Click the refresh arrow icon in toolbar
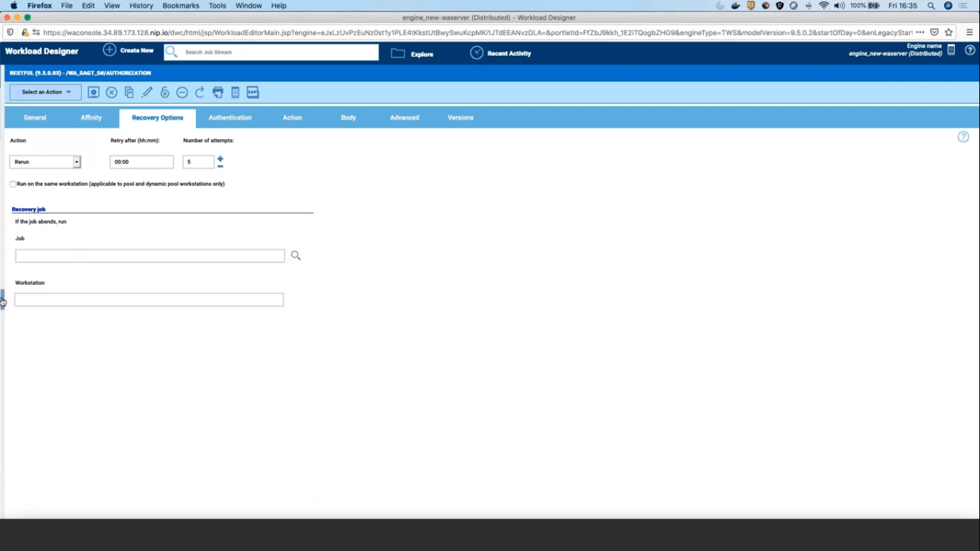Screen dimensions: 980x551 coord(200,93)
